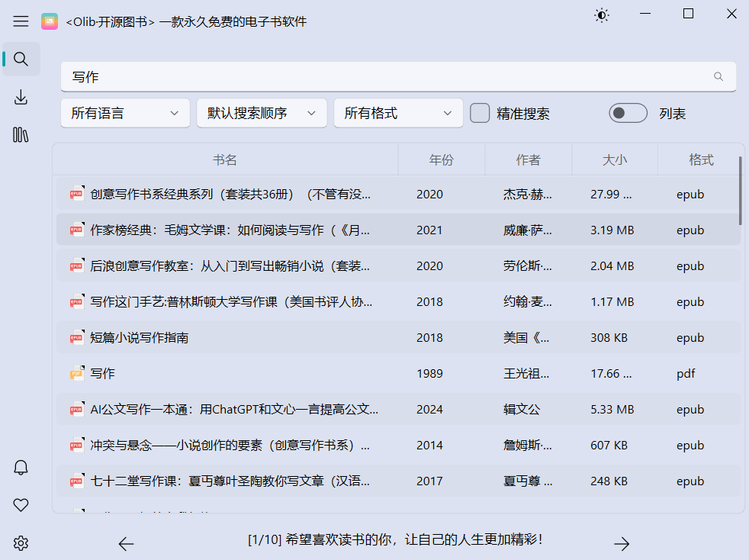Screen dimensions: 749x560
Task: Click size cell 607 KB
Action: click(609, 445)
